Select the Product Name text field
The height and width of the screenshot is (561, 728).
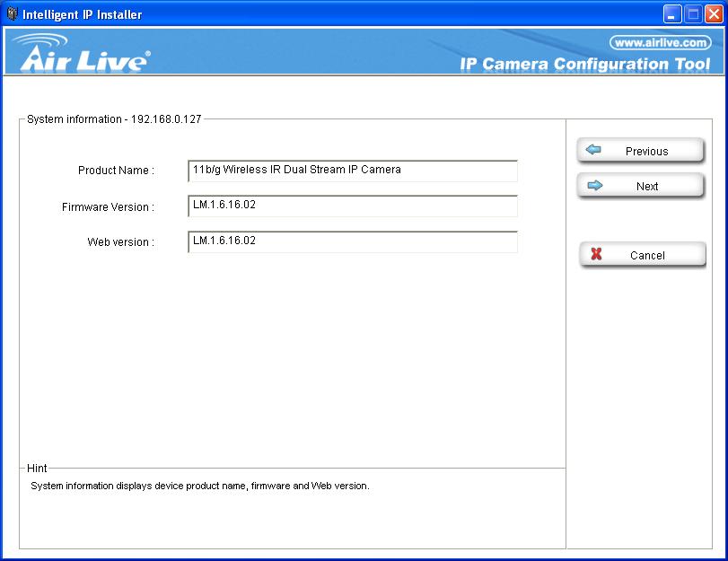click(352, 171)
